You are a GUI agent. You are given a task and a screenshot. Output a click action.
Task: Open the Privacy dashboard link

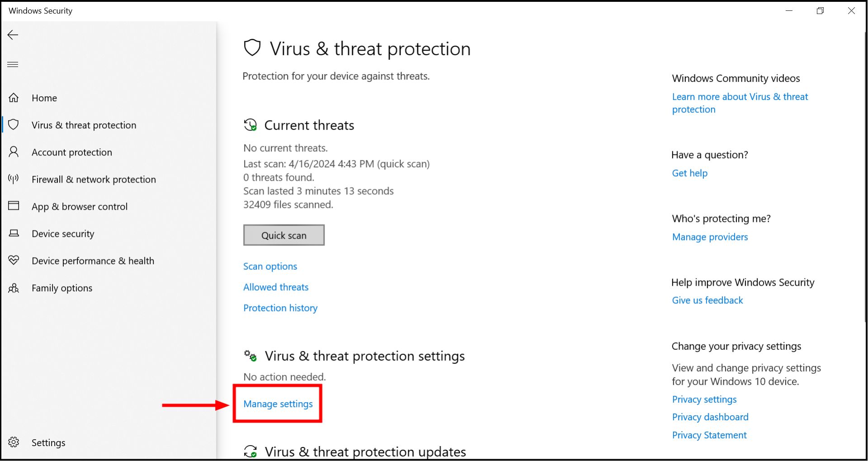tap(710, 417)
